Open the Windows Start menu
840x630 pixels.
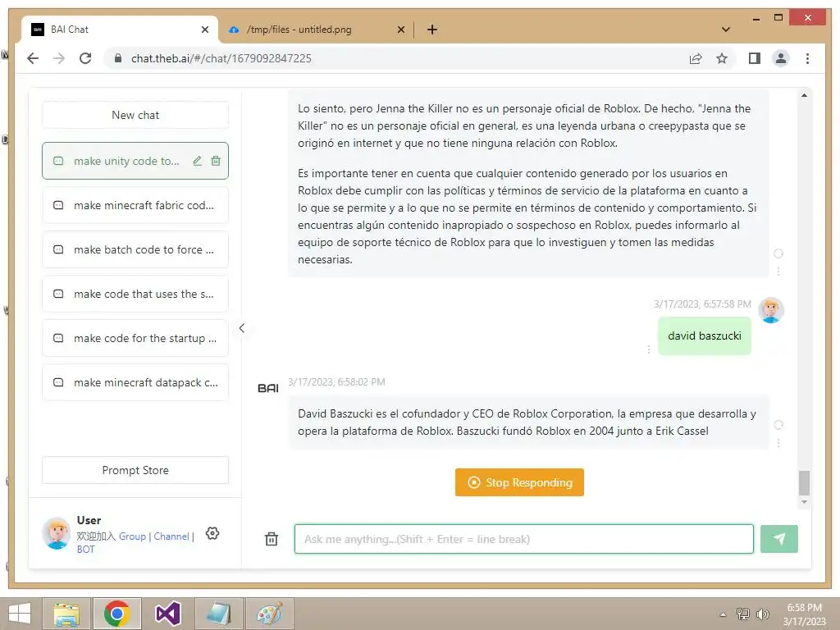click(x=20, y=614)
